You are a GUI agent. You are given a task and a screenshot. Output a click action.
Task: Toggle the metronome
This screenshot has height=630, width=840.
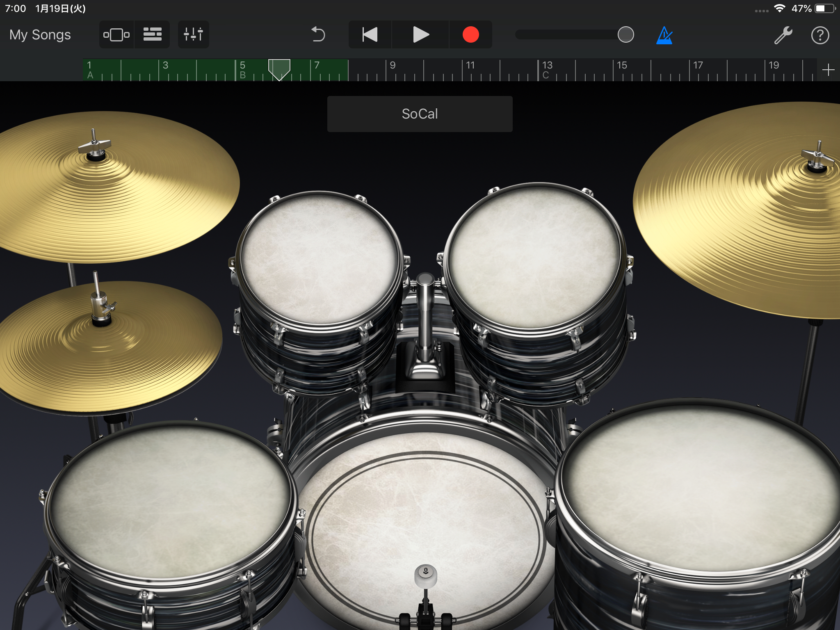[664, 35]
